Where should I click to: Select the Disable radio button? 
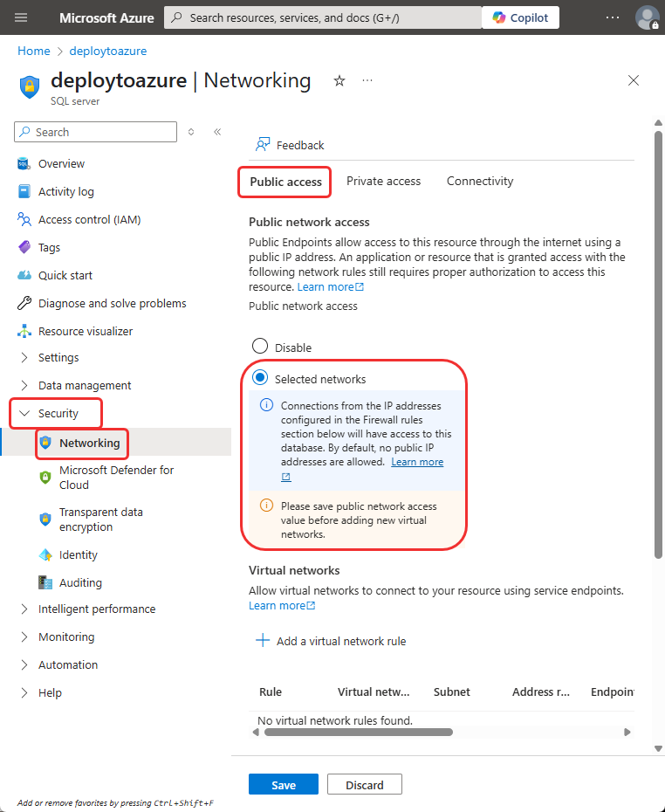pos(260,347)
